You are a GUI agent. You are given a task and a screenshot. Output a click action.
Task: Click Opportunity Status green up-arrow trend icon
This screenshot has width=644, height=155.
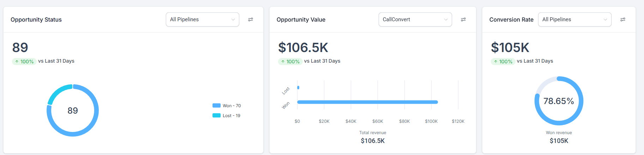(x=17, y=62)
